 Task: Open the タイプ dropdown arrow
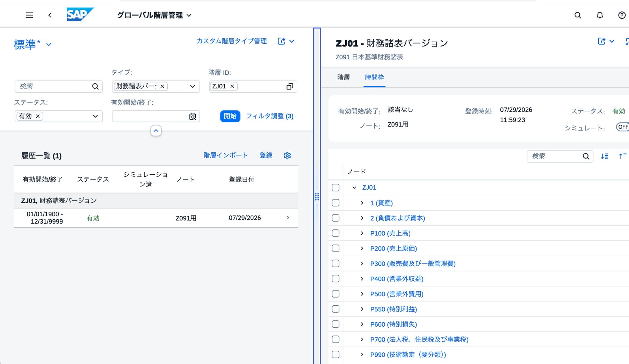coord(193,86)
